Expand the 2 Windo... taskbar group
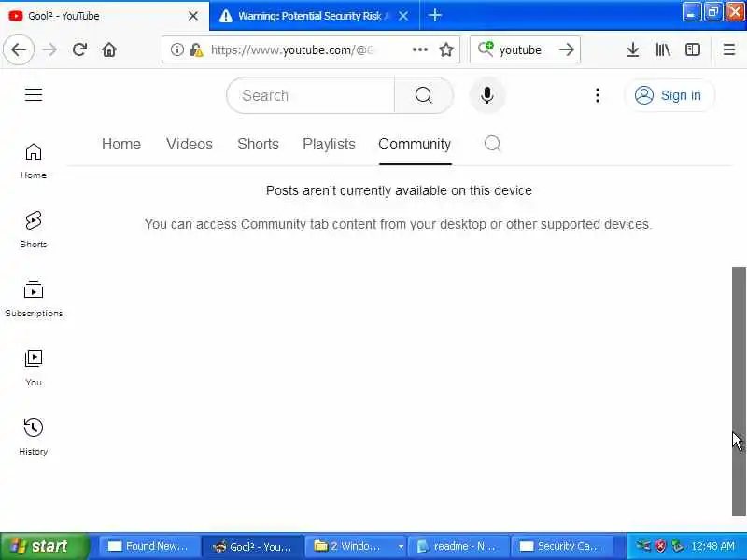747x560 pixels. point(355,546)
